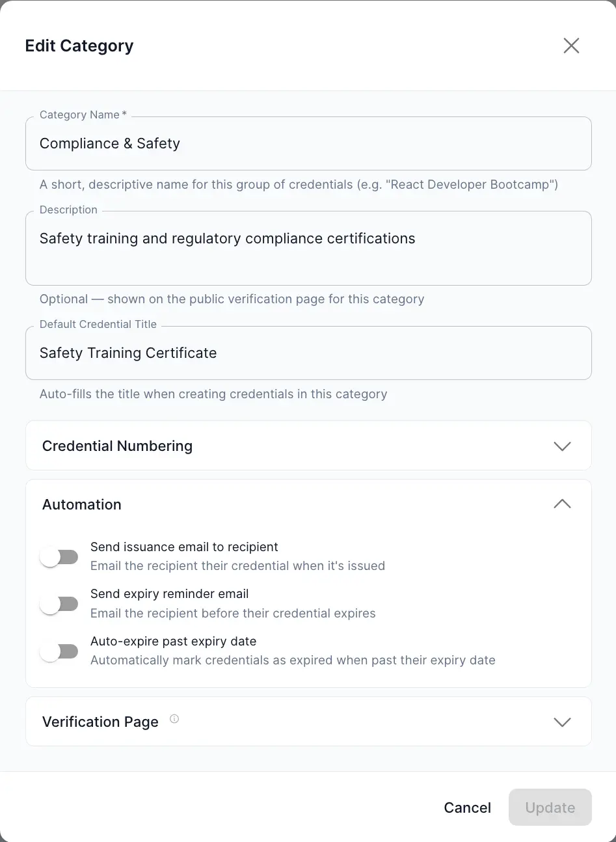Turn on the expiry reminder email switch

[x=59, y=604]
